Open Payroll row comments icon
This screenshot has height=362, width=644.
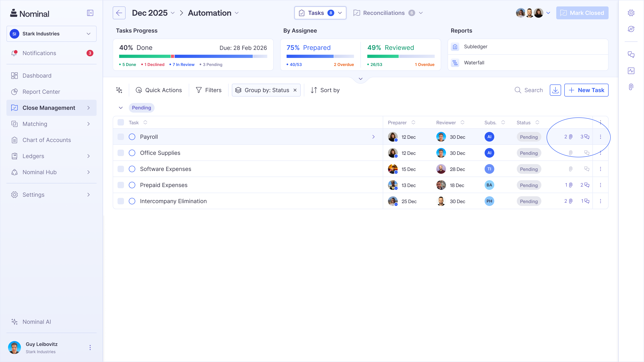(586, 137)
